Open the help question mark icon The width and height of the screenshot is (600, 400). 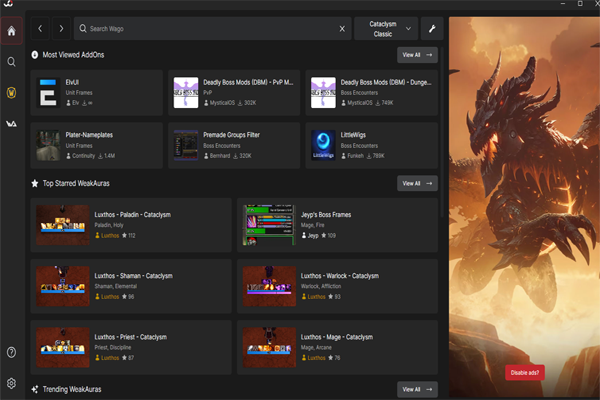[11, 352]
